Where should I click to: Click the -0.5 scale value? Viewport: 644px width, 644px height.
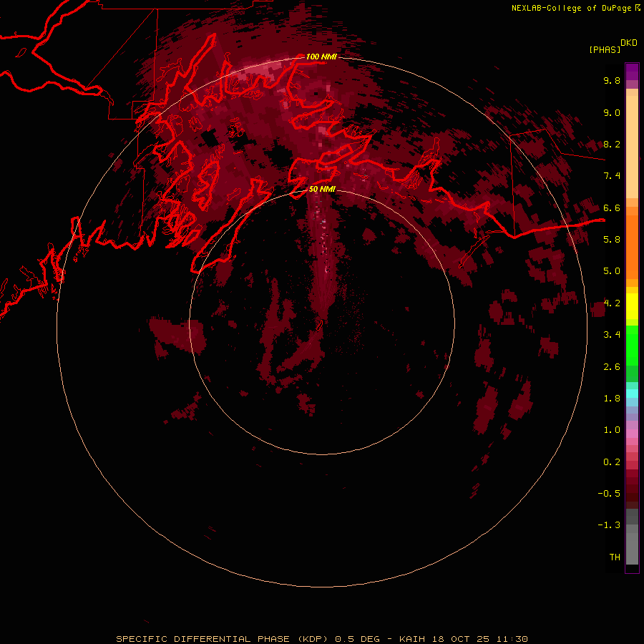click(x=609, y=494)
